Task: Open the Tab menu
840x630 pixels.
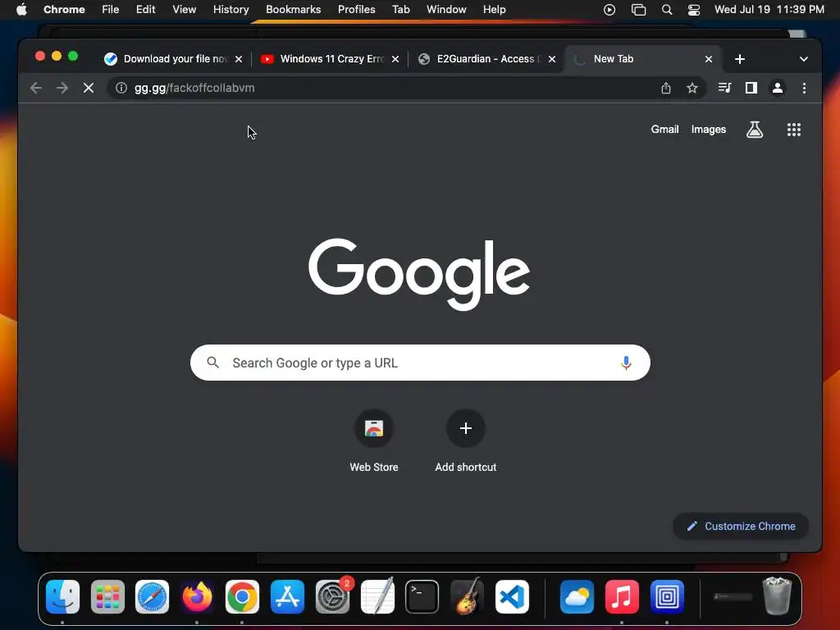Action: pyautogui.click(x=400, y=10)
